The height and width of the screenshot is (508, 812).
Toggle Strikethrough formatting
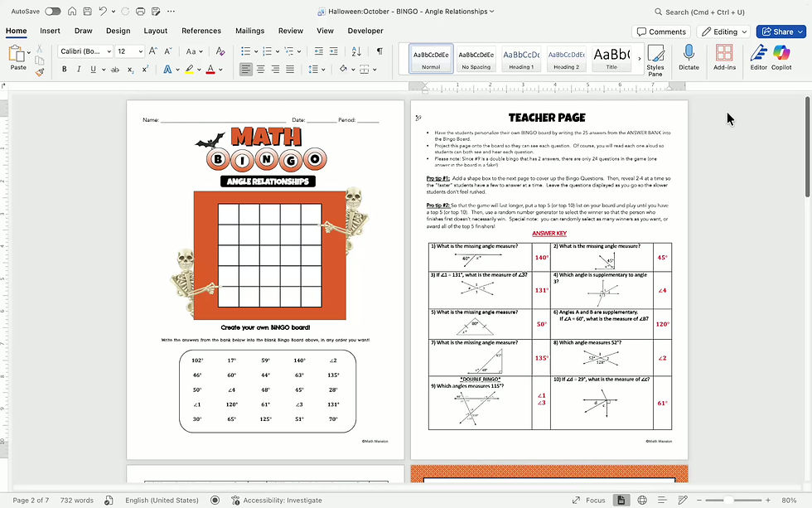[115, 69]
